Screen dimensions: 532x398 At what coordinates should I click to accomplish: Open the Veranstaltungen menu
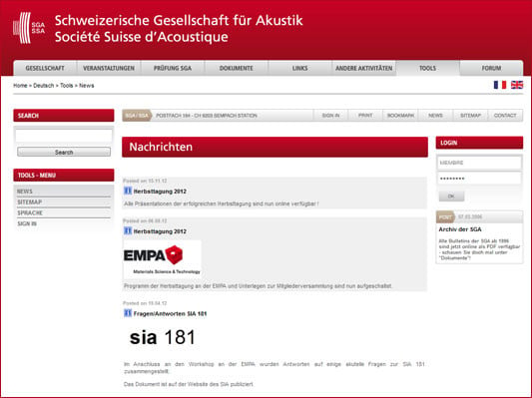coord(109,68)
